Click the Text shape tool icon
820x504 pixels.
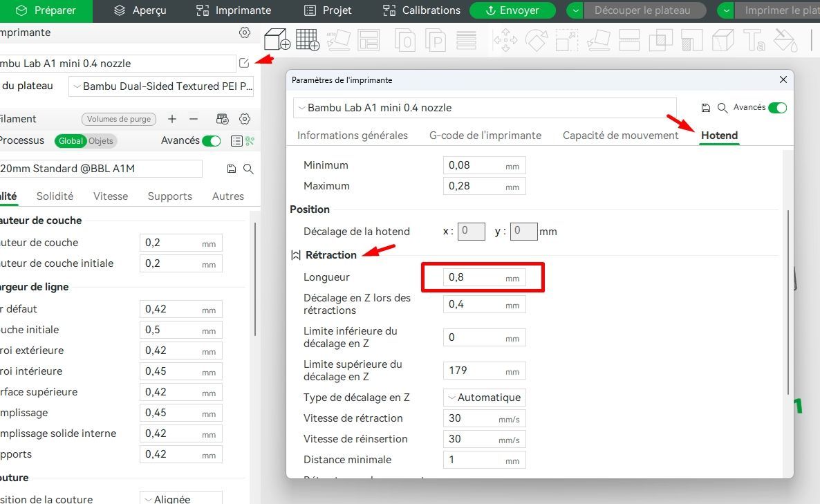[754, 40]
